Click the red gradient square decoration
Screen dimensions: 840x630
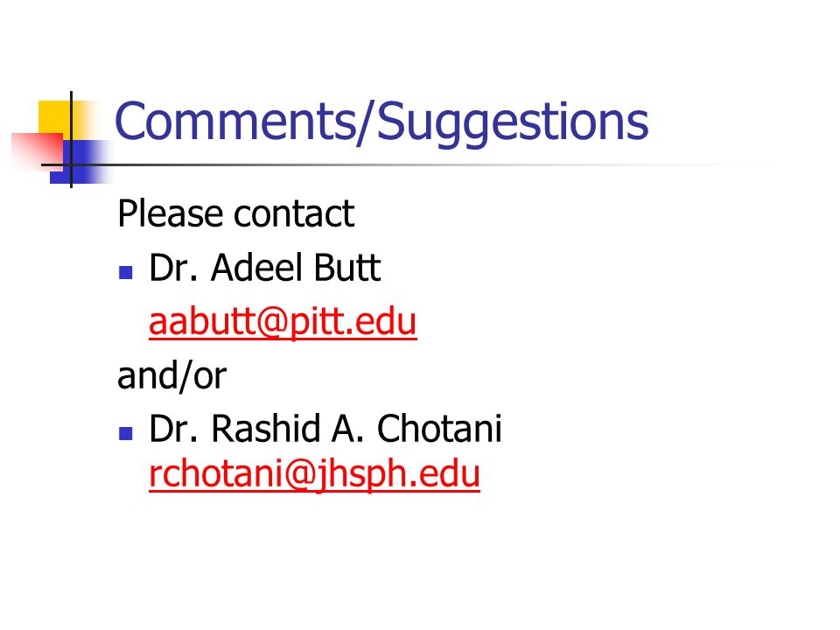click(x=37, y=150)
